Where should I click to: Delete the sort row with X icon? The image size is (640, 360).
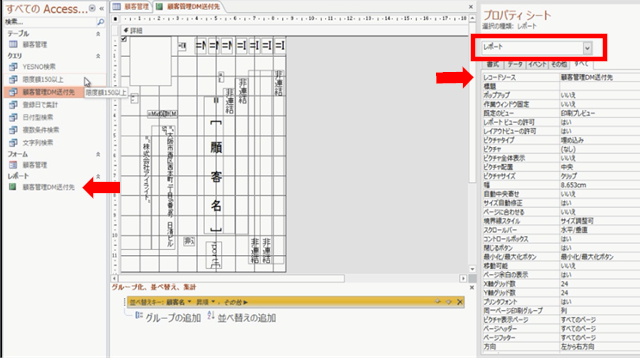click(460, 302)
